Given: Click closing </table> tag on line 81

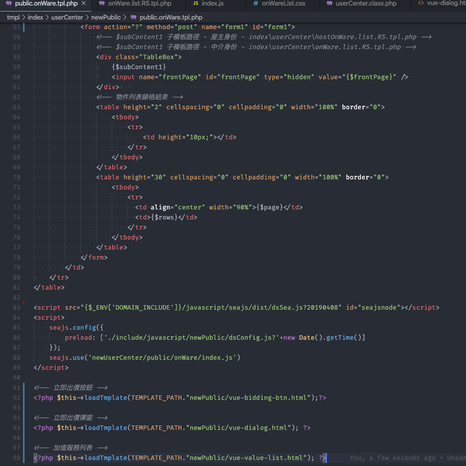Looking at the screenshot, I should (49, 287).
